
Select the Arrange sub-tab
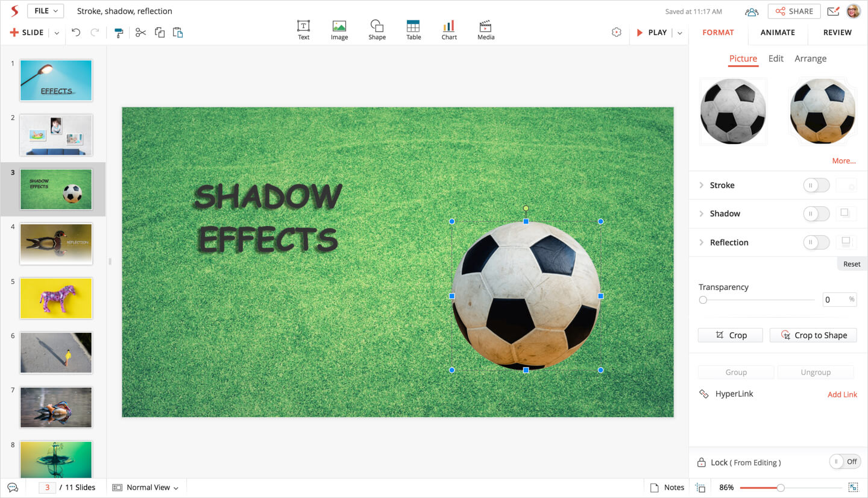pyautogui.click(x=810, y=58)
